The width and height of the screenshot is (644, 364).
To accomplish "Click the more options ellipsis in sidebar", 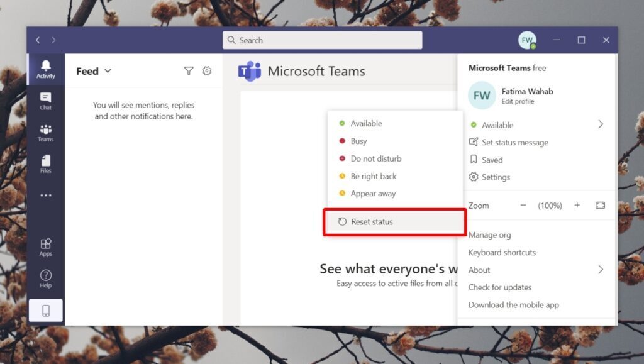I will [x=45, y=195].
